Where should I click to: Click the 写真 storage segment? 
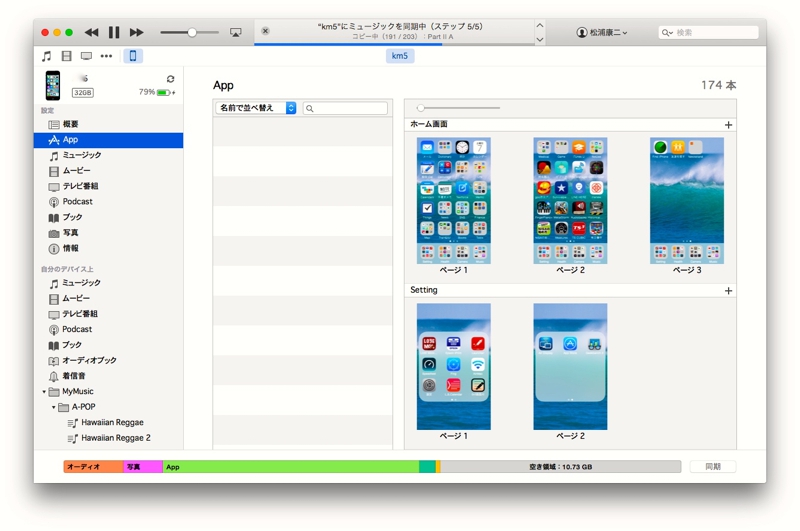pos(143,467)
